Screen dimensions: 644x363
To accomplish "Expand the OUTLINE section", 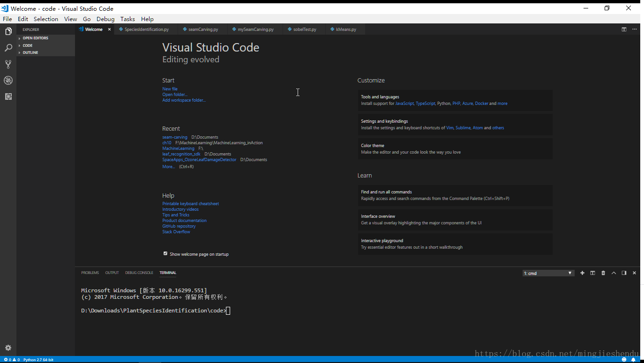I will pos(45,52).
